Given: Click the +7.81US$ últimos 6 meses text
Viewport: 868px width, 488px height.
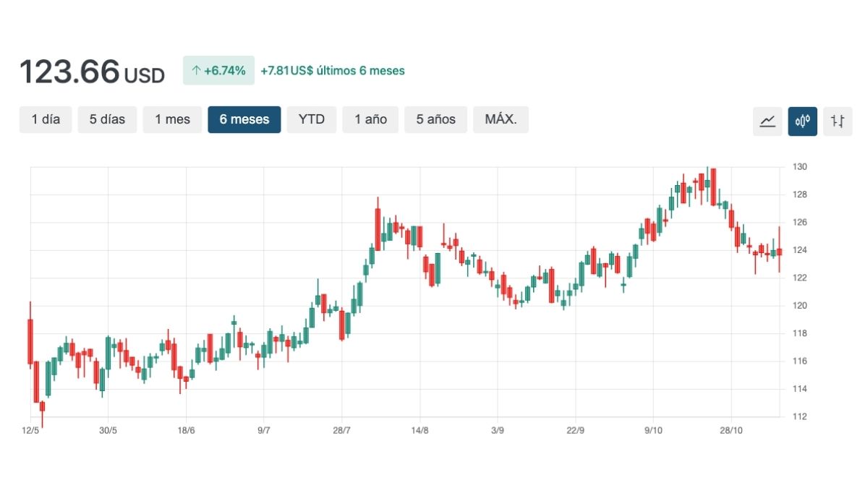Looking at the screenshot, I should (x=333, y=71).
